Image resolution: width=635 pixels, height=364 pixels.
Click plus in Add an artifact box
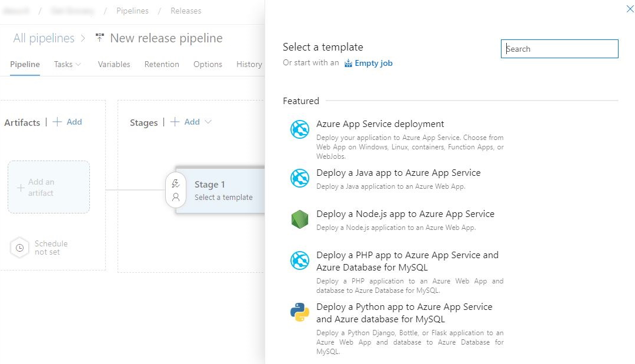point(21,188)
